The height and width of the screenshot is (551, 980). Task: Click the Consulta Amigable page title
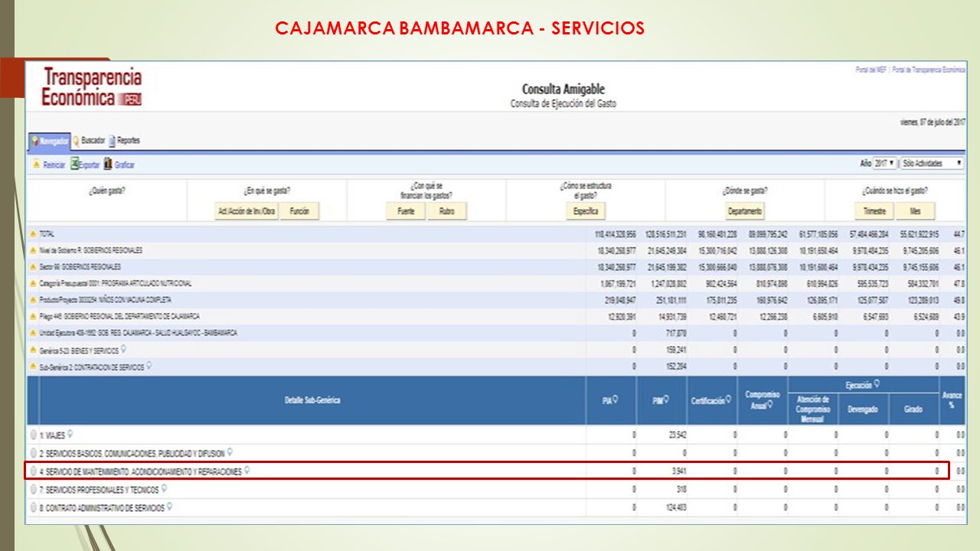pyautogui.click(x=563, y=90)
